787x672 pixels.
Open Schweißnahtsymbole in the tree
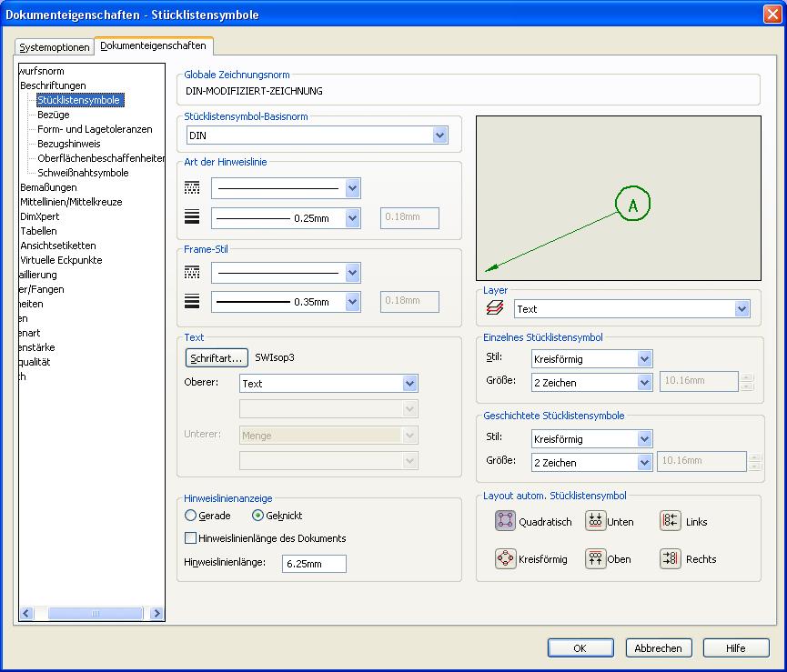pos(84,173)
